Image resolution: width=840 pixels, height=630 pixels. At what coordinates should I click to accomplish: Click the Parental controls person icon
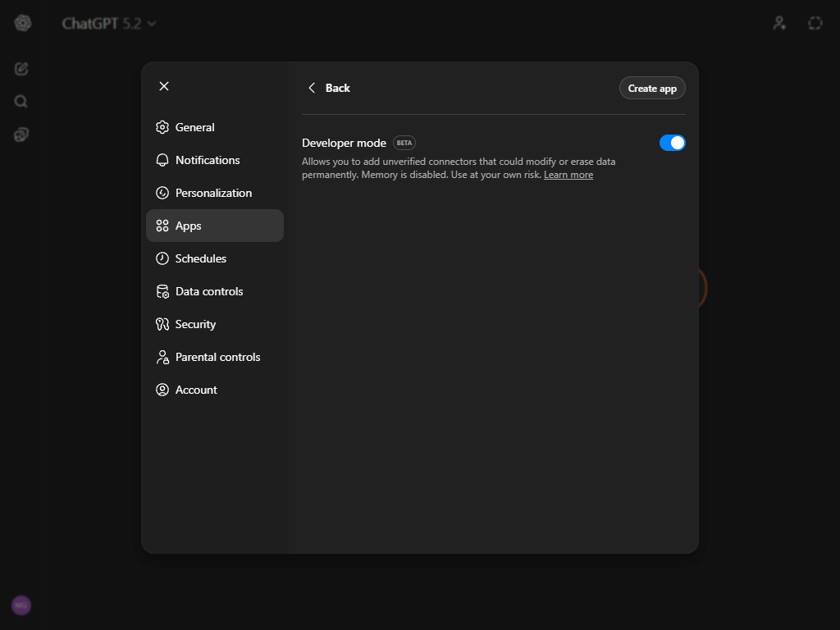click(x=162, y=357)
